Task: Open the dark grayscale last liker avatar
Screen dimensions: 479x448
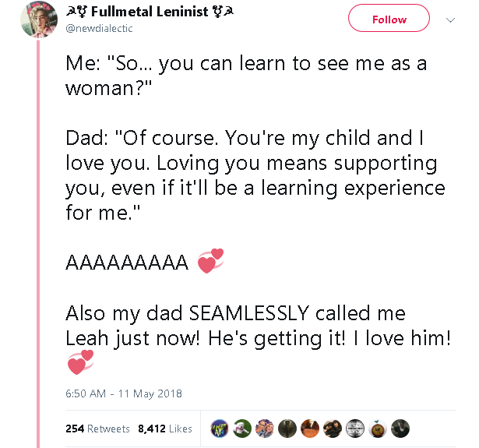Action: pos(400,429)
